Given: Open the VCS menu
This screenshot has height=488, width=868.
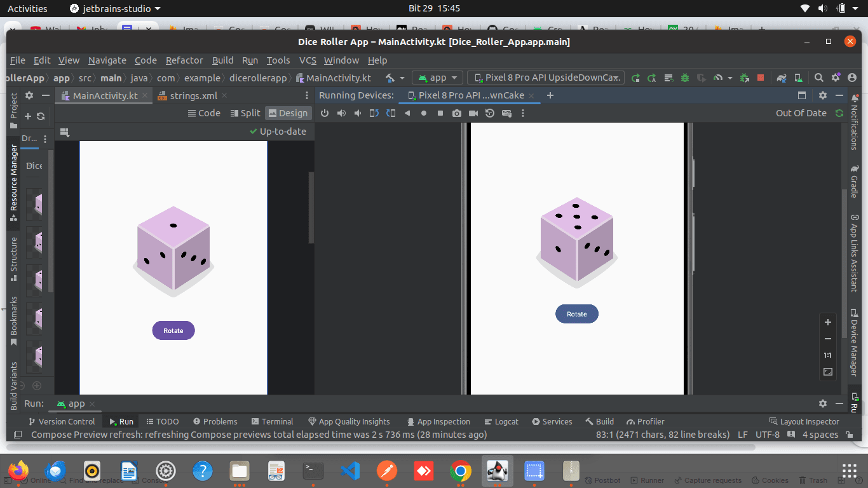Looking at the screenshot, I should coord(308,60).
